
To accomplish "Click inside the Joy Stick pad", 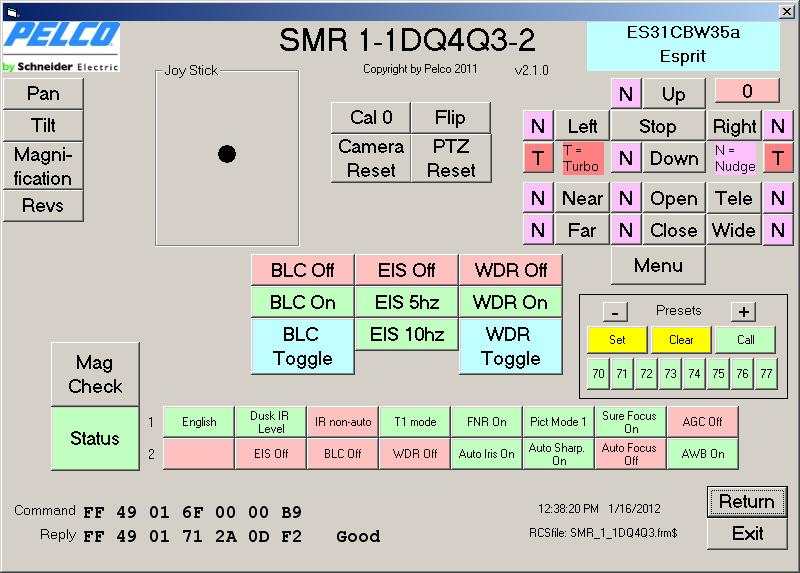I will pos(227,158).
